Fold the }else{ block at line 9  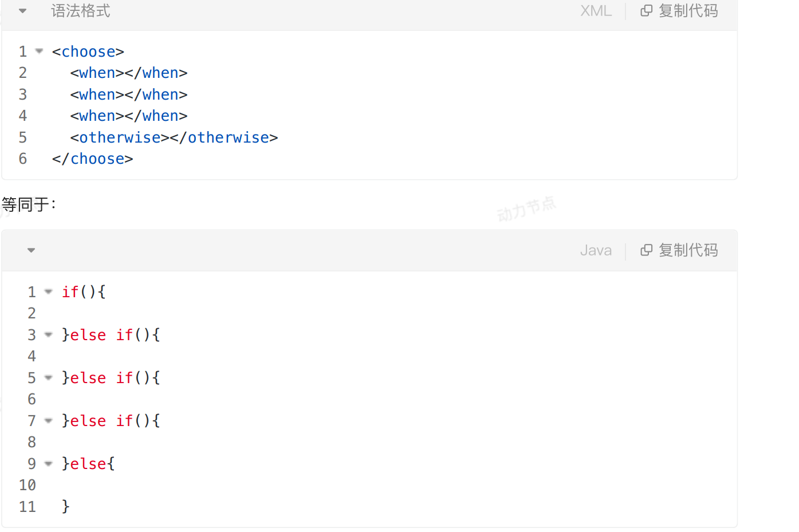point(49,464)
